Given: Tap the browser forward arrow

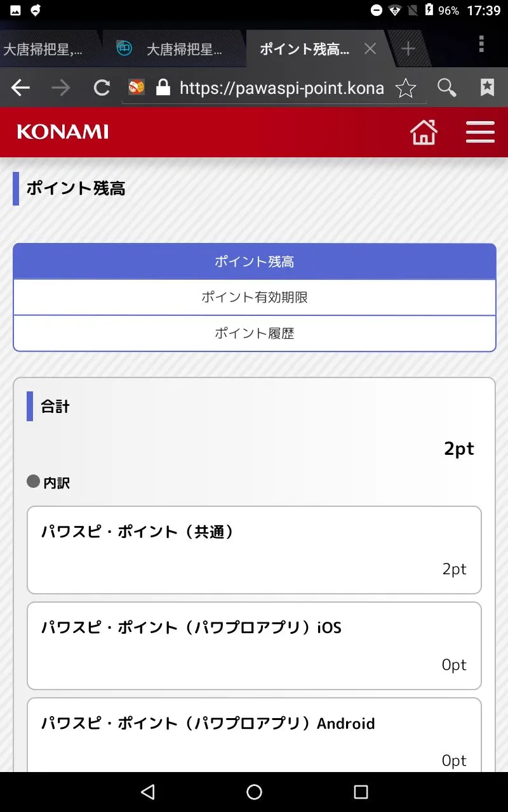Looking at the screenshot, I should 61,88.
